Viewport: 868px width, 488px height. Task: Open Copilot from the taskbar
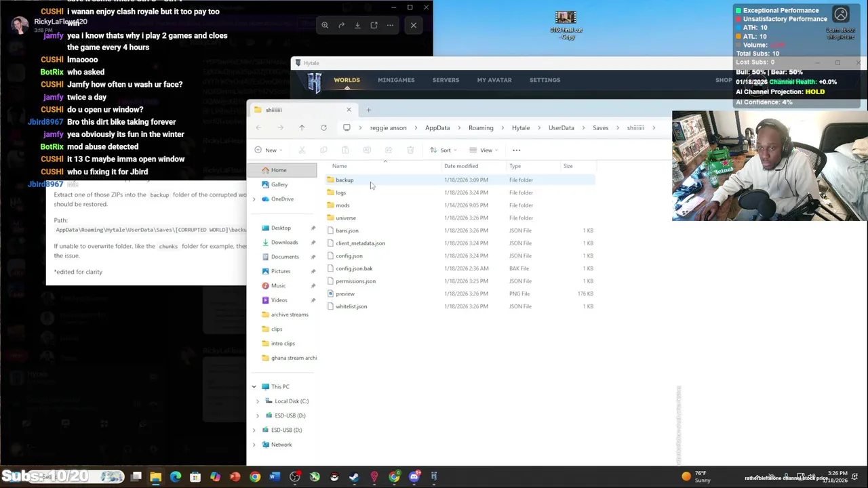point(215,477)
